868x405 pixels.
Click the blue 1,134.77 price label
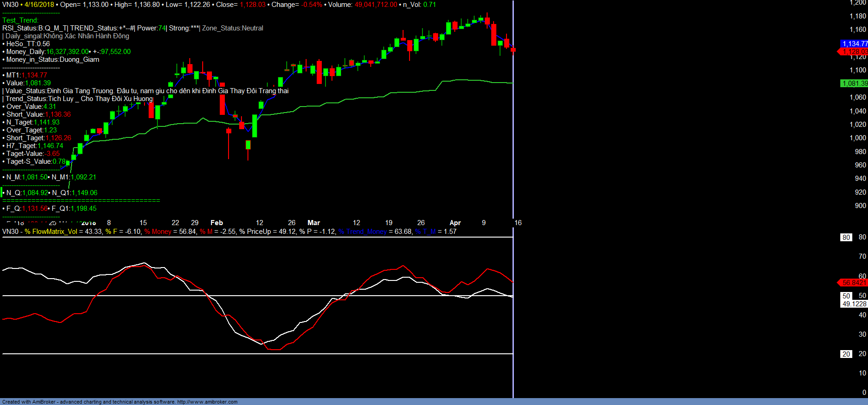[x=854, y=44]
